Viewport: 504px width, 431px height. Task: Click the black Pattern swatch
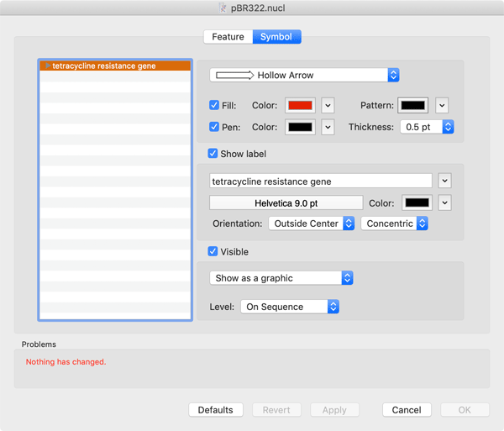[412, 105]
